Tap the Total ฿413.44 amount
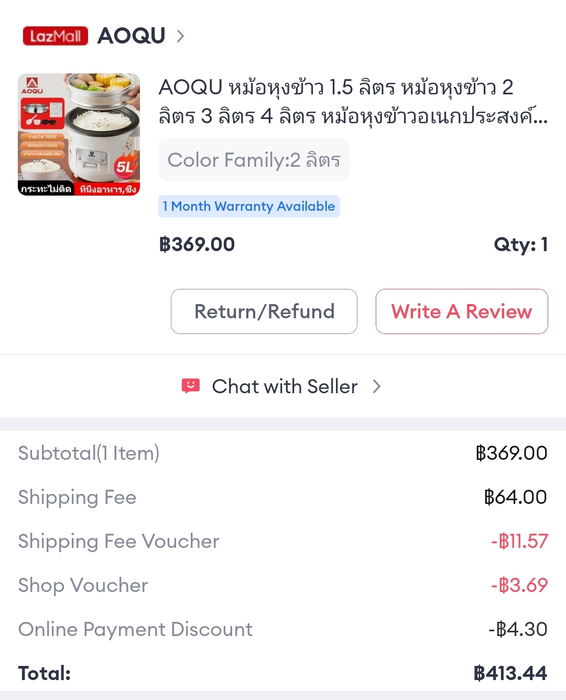 click(510, 673)
